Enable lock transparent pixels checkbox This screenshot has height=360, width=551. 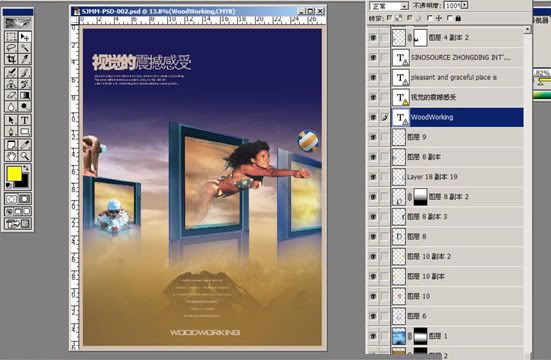389,18
